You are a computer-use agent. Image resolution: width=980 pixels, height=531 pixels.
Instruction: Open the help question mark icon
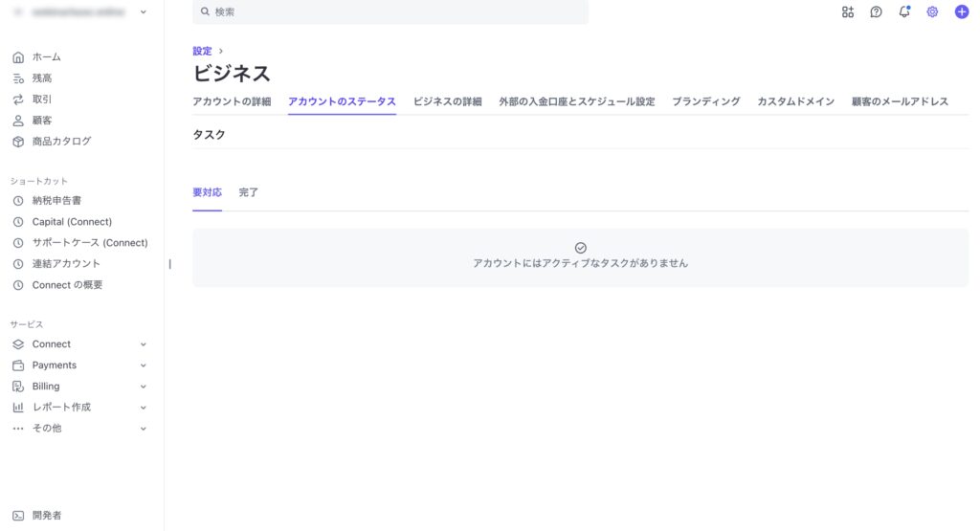(876, 12)
